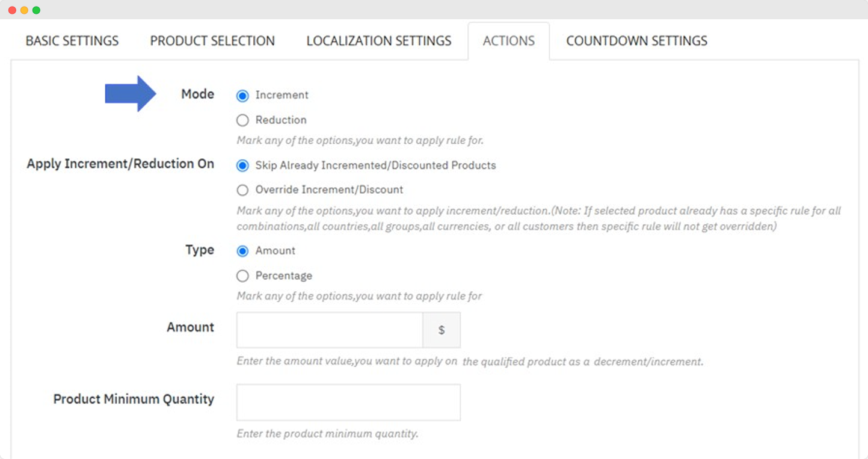Screen dimensions: 868x459
Task: Go to Localization Settings tab
Action: tap(378, 41)
